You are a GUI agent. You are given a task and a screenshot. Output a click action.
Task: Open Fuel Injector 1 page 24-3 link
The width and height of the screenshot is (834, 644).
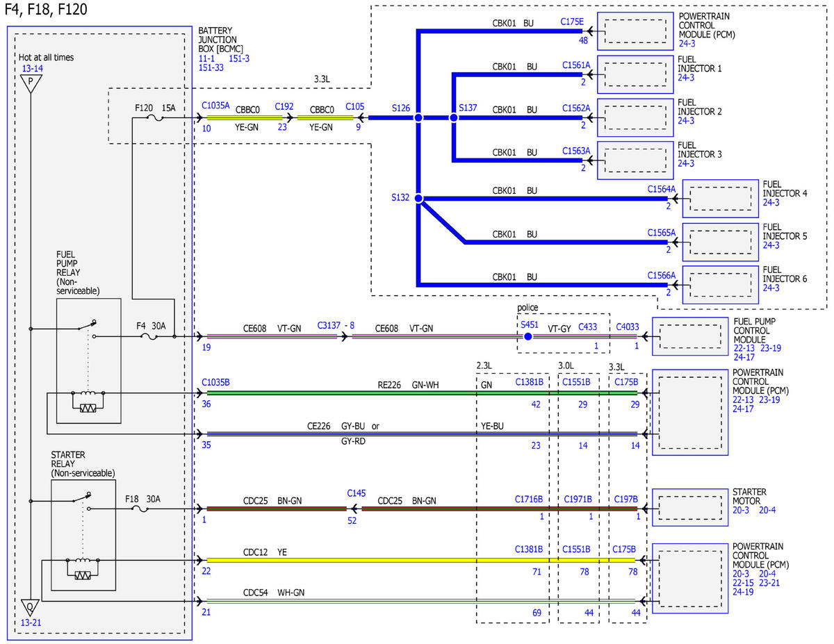click(686, 78)
